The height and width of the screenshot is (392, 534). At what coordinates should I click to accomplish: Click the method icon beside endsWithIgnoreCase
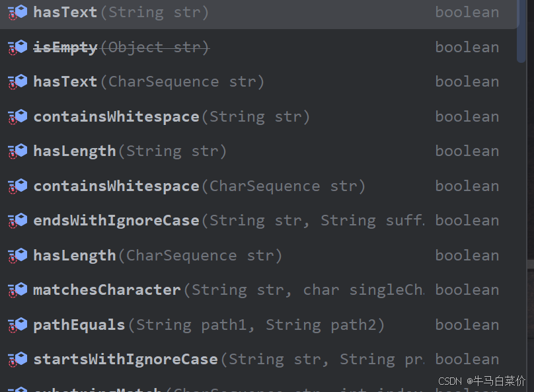pyautogui.click(x=17, y=220)
